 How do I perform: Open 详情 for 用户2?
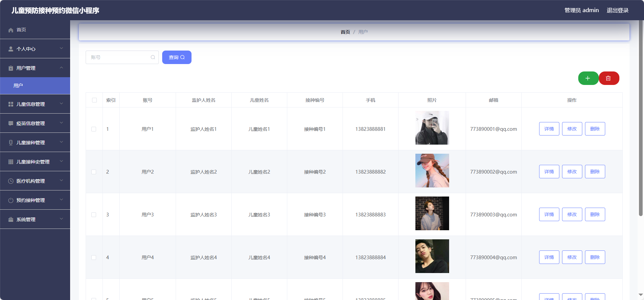click(549, 172)
